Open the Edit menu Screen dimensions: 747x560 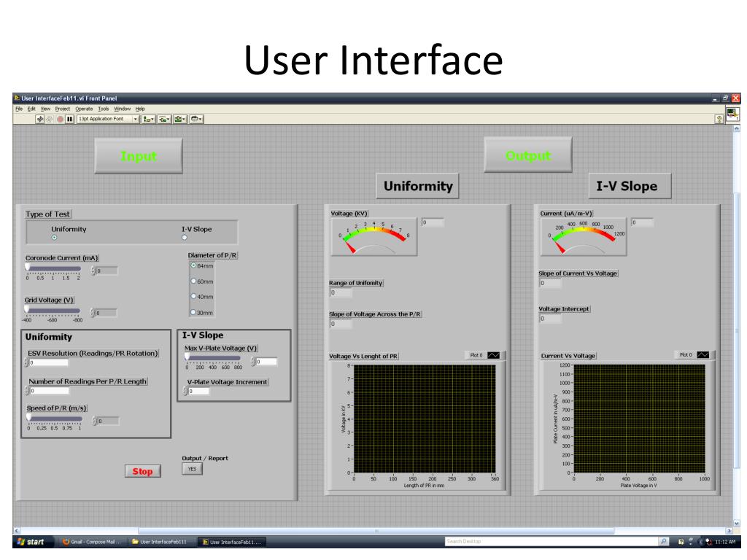pos(31,109)
